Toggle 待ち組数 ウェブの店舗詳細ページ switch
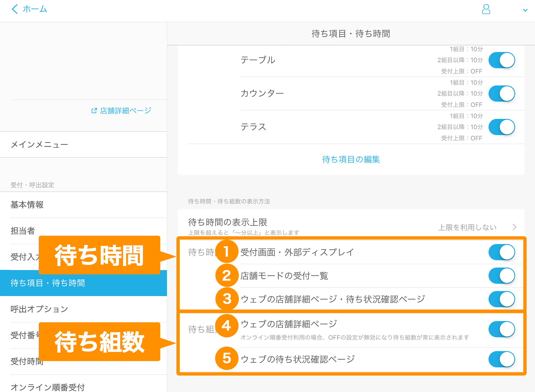Viewport: 535px width, 392px height. pos(502,329)
